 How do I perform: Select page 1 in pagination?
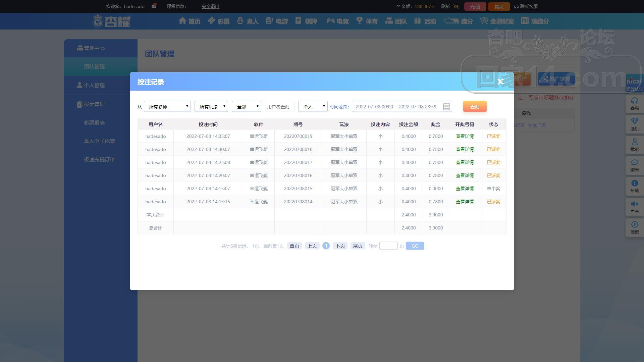click(326, 246)
